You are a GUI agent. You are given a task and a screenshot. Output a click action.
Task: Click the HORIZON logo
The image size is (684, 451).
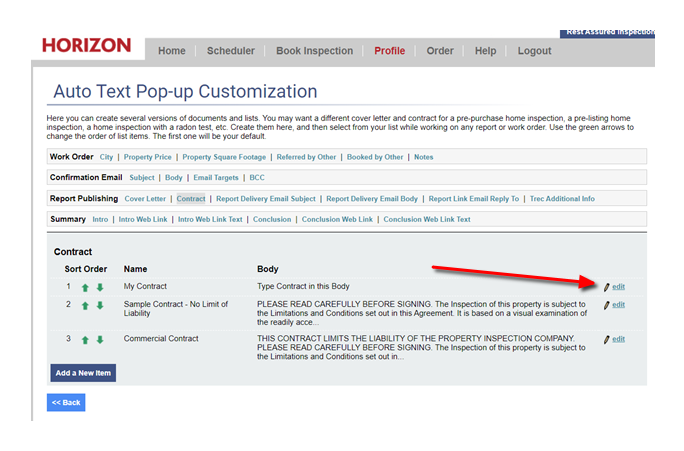coord(86,46)
